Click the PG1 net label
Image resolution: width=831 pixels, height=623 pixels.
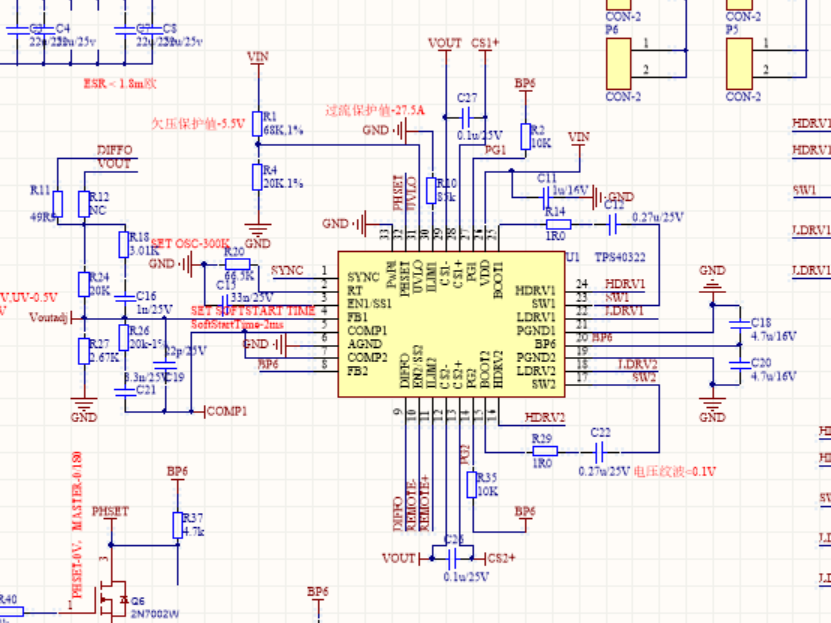click(x=496, y=150)
